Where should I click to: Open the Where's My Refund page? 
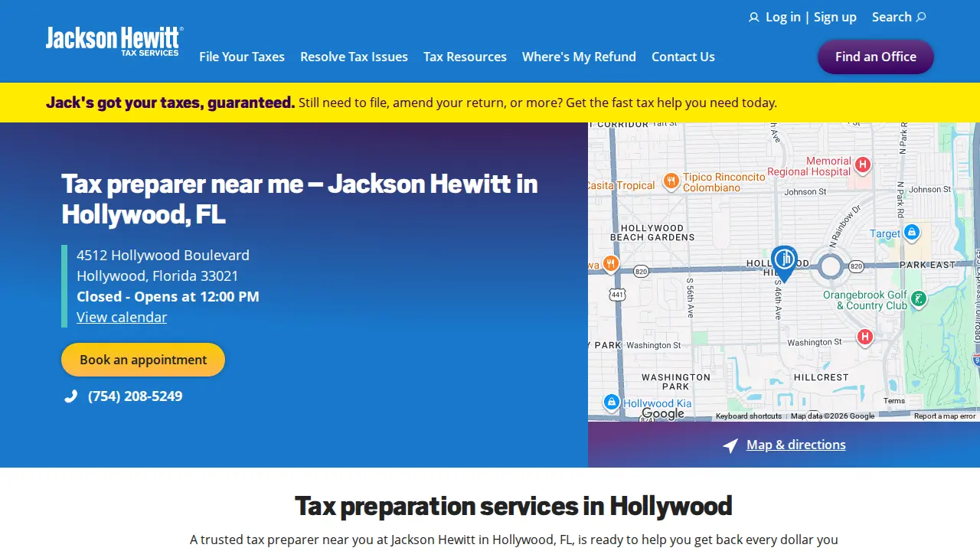coord(579,57)
